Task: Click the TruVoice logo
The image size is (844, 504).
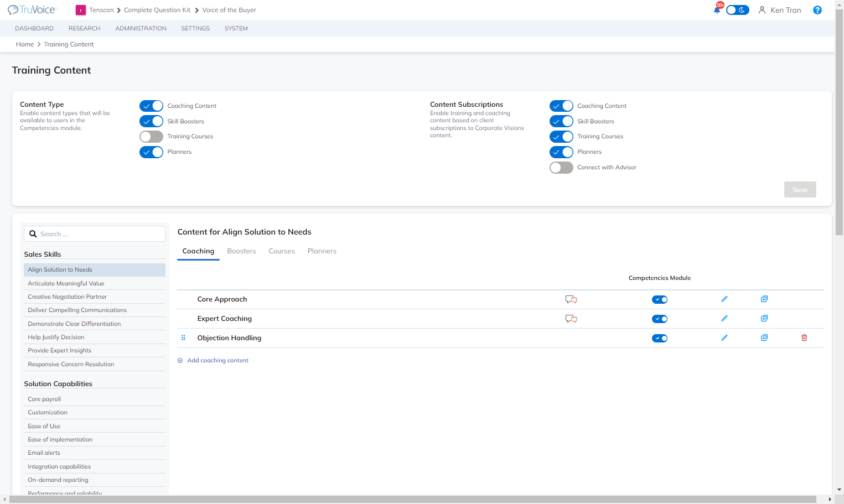Action: [32, 10]
